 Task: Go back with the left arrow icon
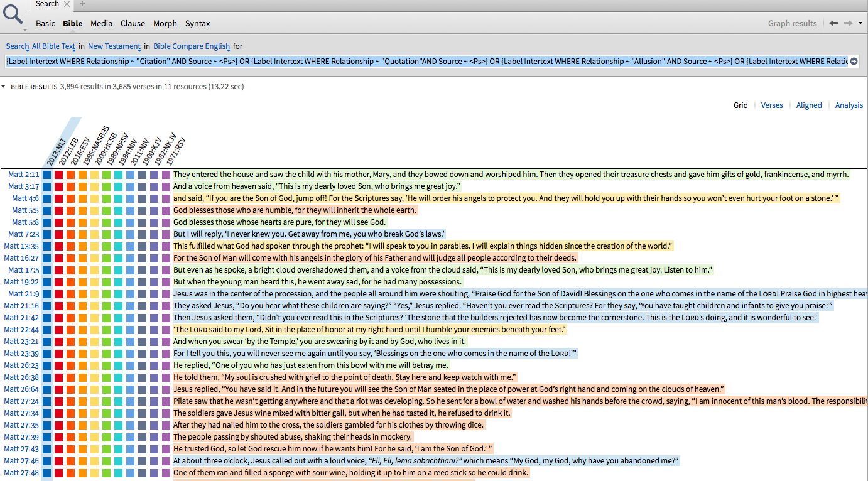tap(833, 23)
